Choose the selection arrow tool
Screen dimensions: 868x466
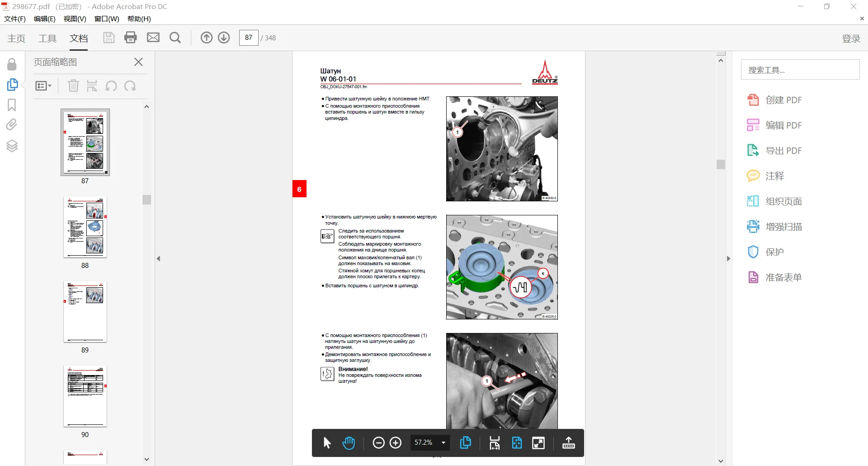(327, 443)
